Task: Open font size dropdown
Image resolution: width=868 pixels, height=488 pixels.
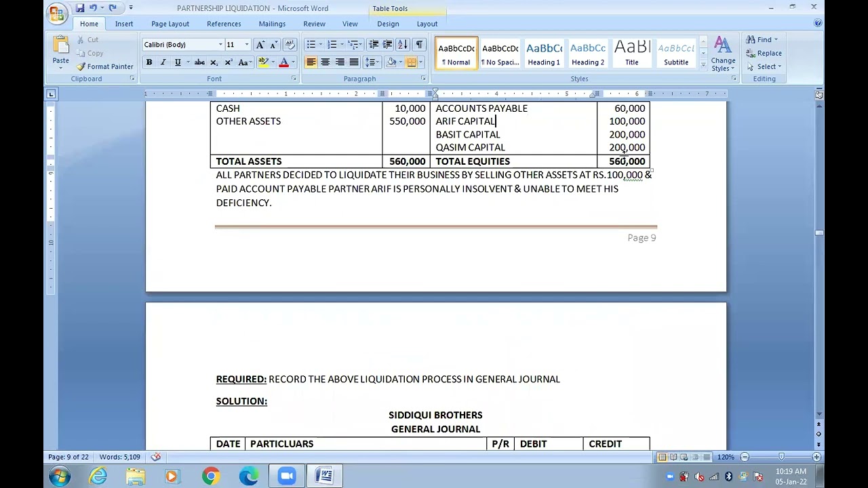Action: click(247, 45)
